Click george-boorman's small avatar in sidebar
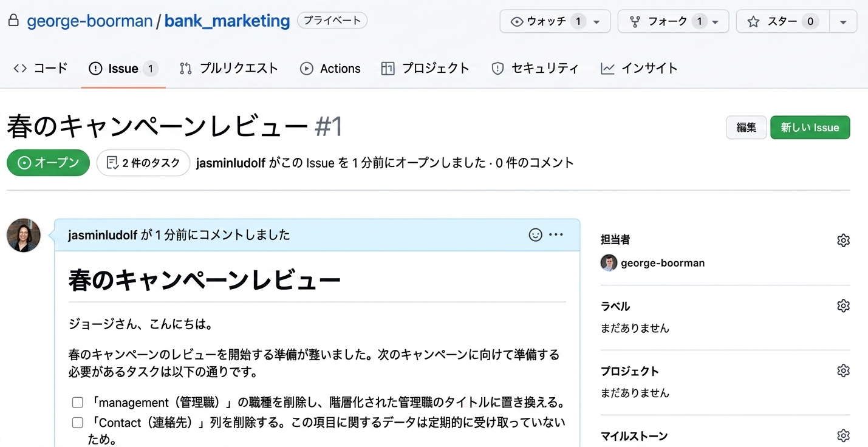Viewport: 868px width, 447px height. coord(609,263)
